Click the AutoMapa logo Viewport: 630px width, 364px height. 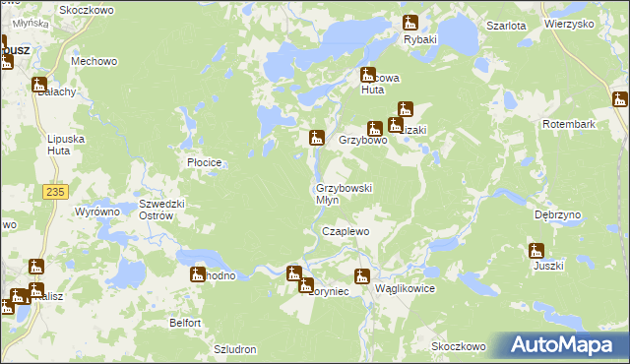(x=562, y=344)
